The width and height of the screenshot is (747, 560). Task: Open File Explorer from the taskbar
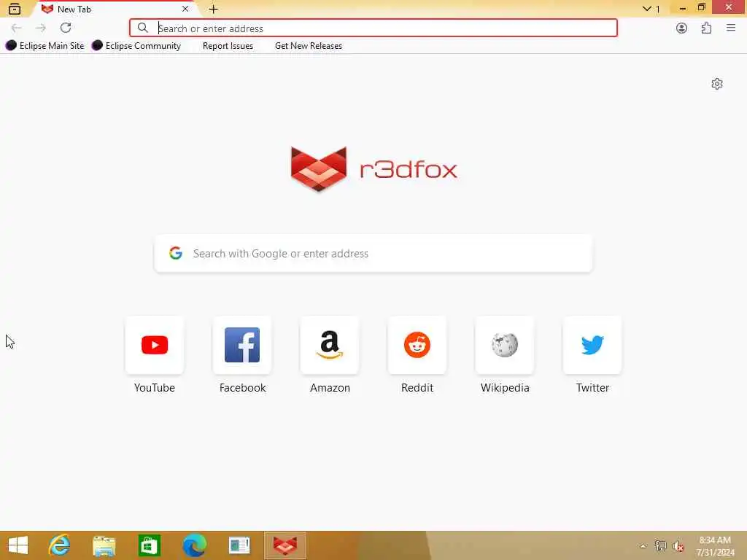(104, 545)
